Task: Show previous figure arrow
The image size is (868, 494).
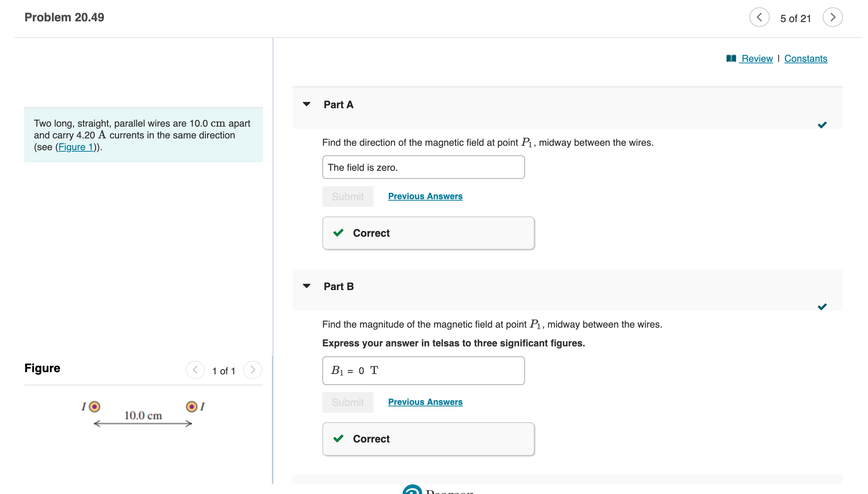Action: [195, 370]
